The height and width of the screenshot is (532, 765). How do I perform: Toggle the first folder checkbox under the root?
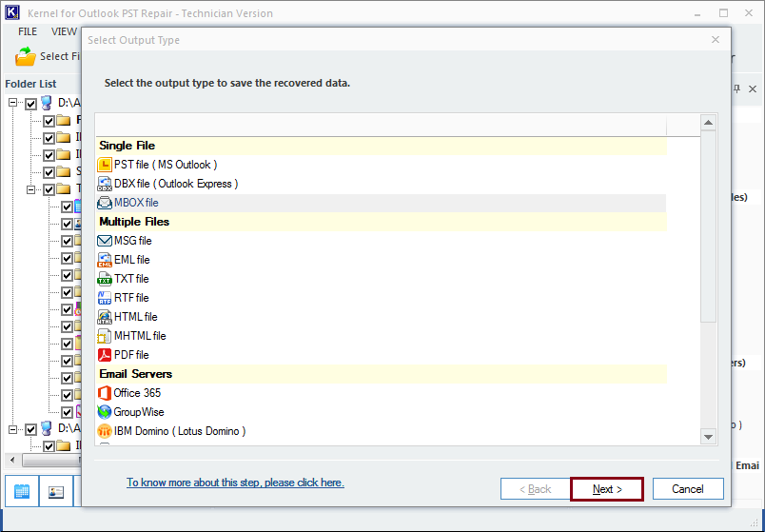coord(49,121)
